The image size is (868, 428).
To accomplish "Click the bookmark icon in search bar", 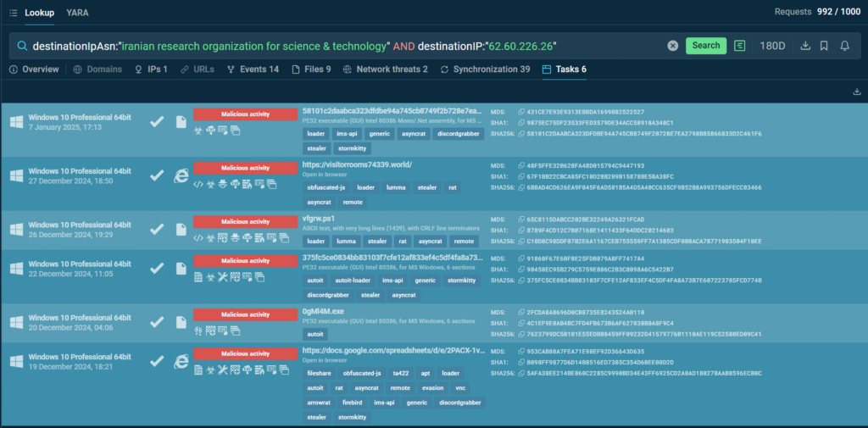I will tap(824, 46).
